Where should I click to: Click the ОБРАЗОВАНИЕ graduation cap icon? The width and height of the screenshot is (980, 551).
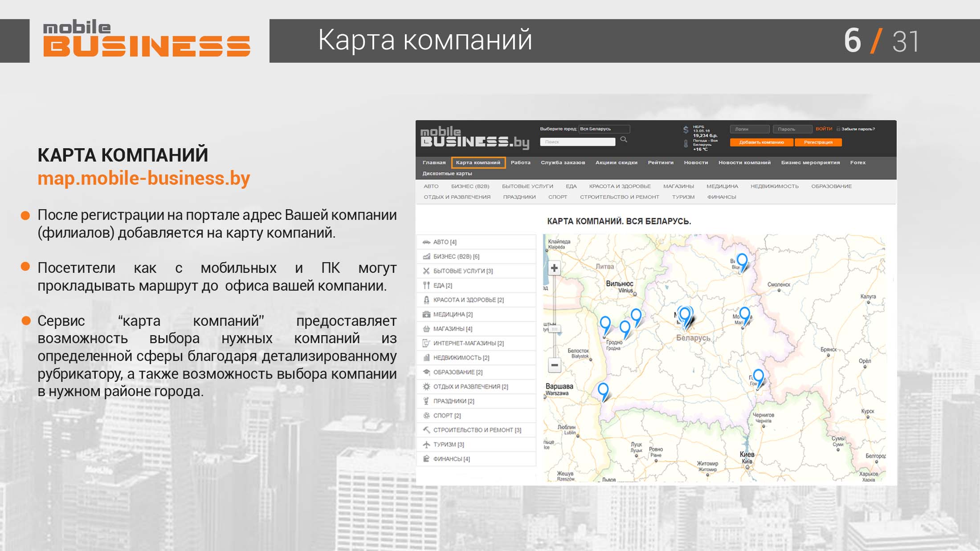click(x=426, y=372)
